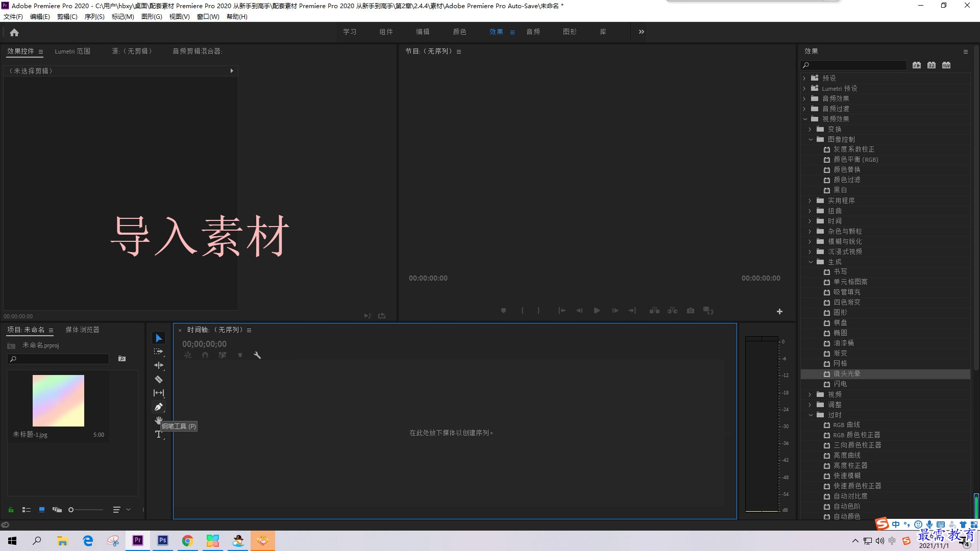
Task: Click the Home icon
Action: click(x=14, y=32)
